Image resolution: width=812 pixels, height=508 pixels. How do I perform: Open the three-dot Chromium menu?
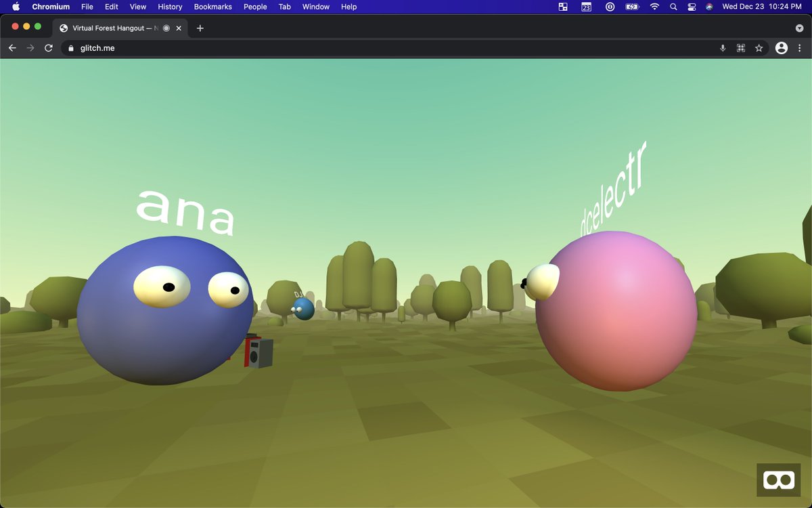(x=800, y=48)
